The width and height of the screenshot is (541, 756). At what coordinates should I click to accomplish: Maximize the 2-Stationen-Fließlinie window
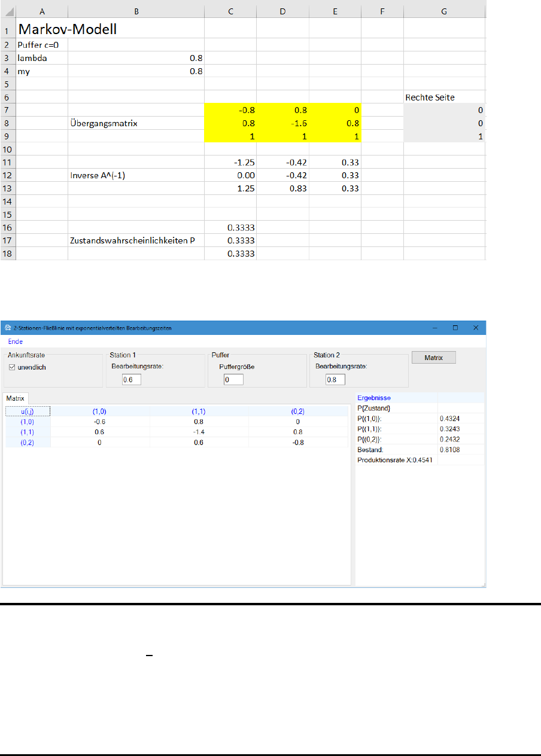[455, 328]
